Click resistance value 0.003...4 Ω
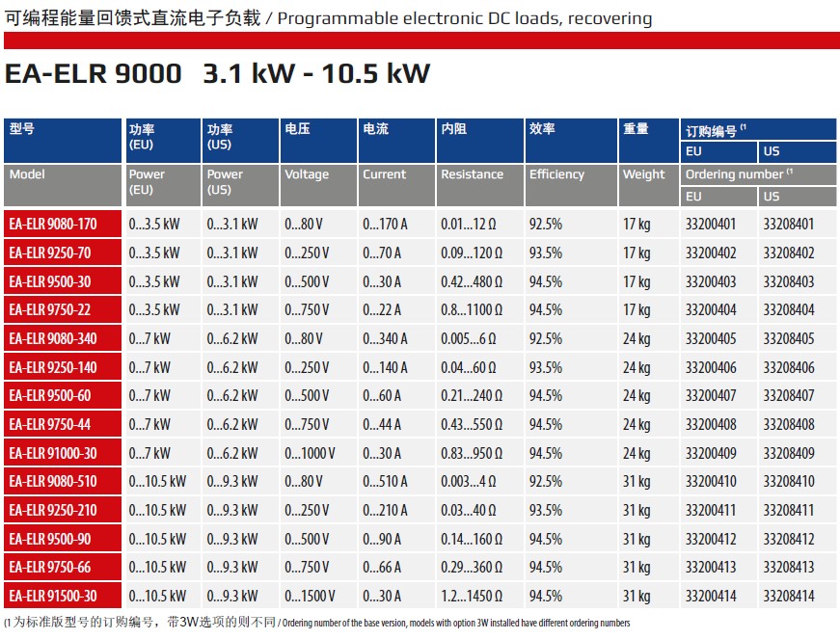 tap(469, 481)
